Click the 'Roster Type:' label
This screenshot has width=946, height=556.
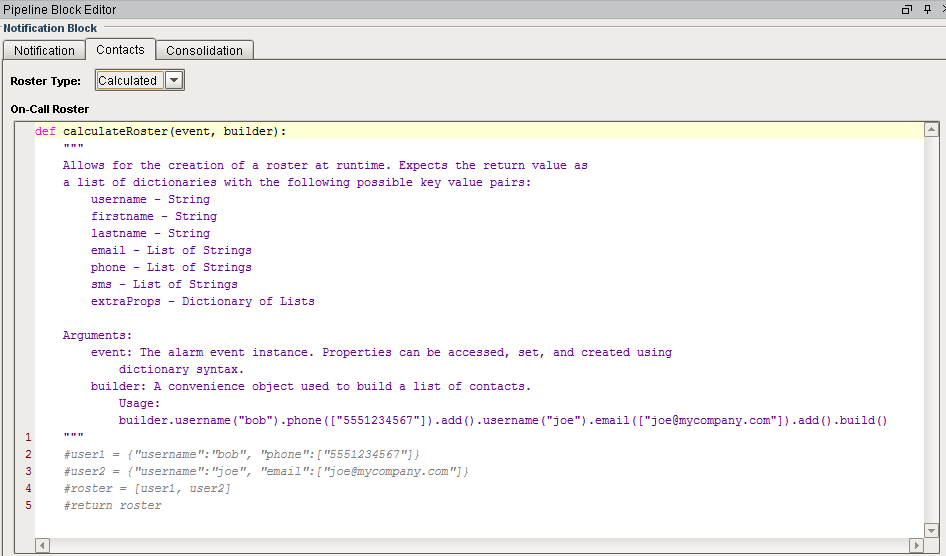pyautogui.click(x=45, y=81)
